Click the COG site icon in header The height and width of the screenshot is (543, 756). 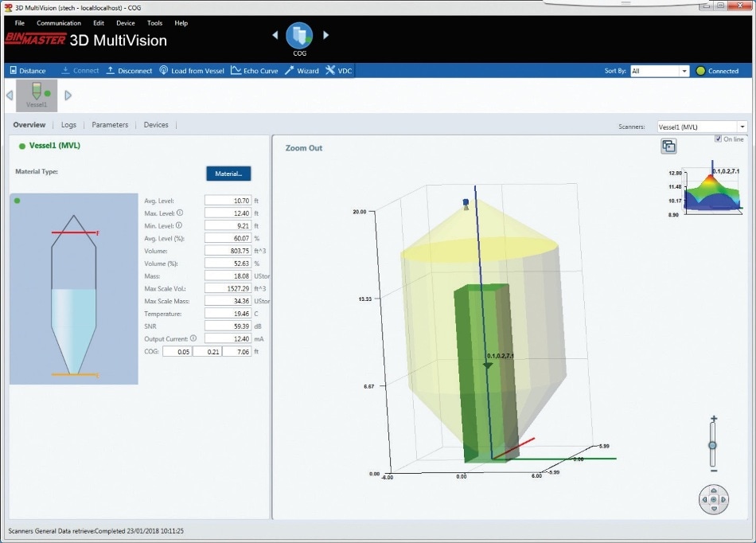pyautogui.click(x=299, y=36)
